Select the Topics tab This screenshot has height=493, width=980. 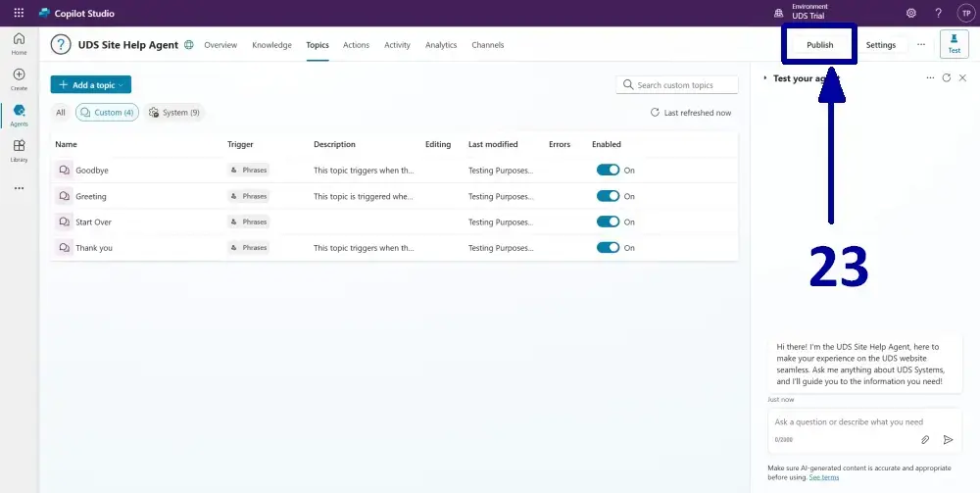tap(318, 45)
